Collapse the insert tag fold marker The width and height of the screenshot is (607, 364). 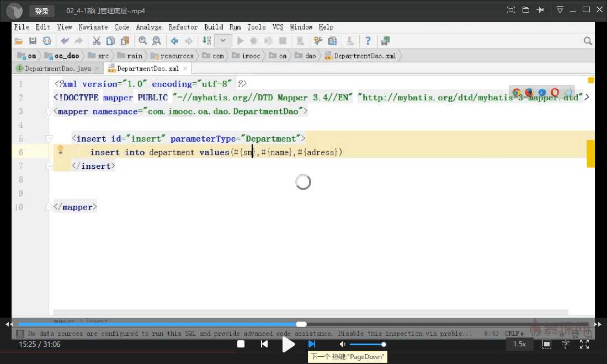49,138
